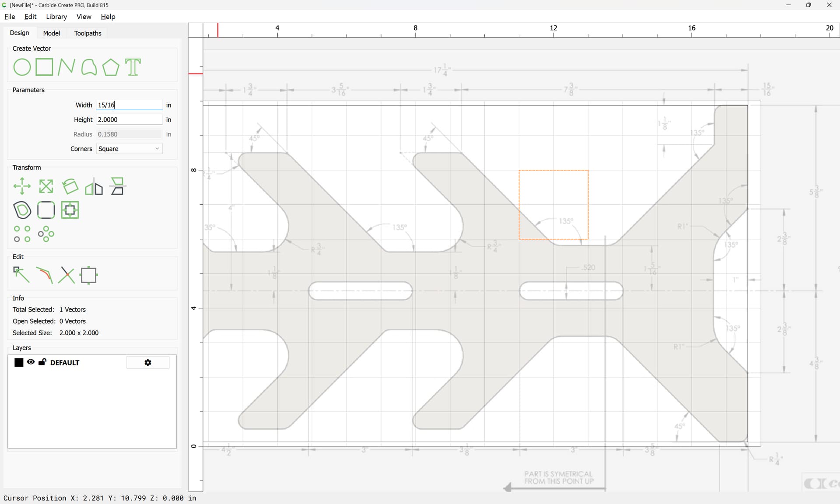This screenshot has width=840, height=504.
Task: Click the Width input field
Action: (129, 105)
